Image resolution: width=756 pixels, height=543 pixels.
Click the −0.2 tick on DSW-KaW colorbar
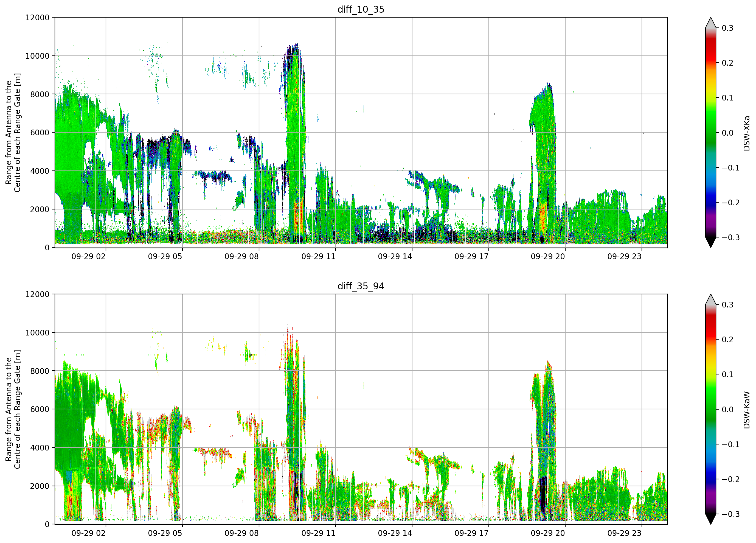point(731,480)
